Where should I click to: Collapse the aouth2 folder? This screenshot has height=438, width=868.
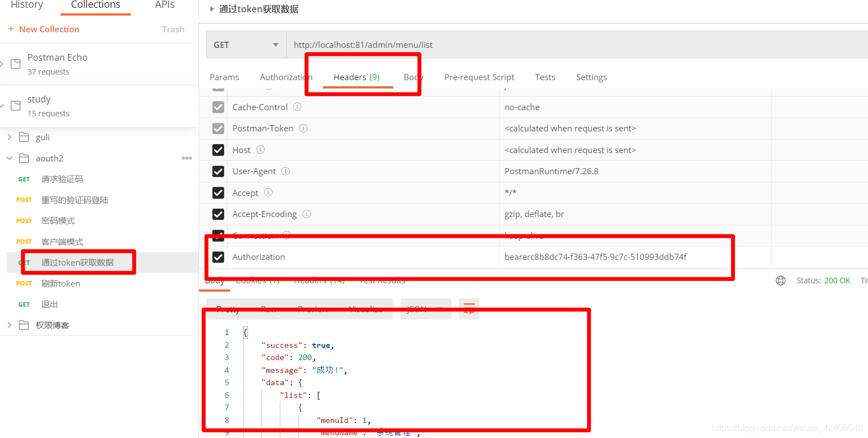(x=9, y=158)
